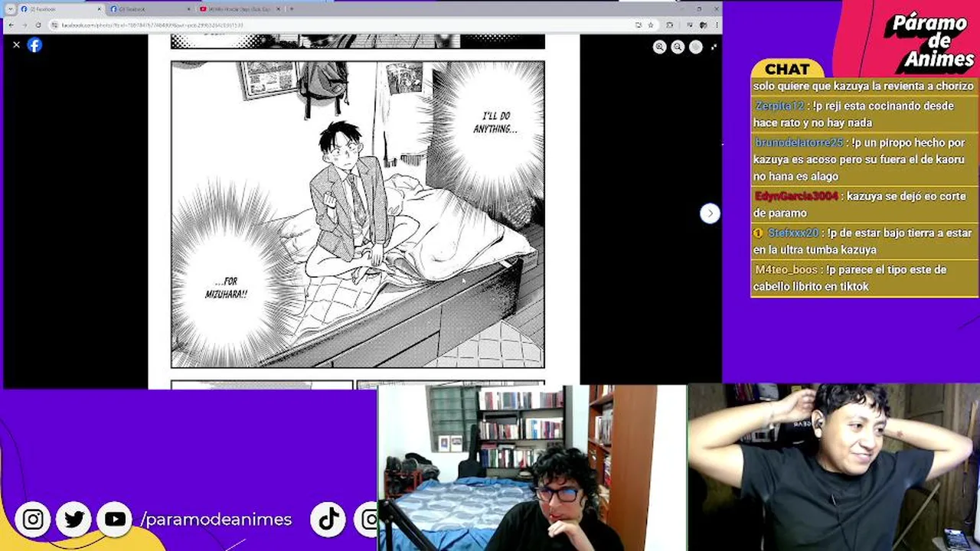Click the Twitter icon in the banner

(74, 520)
